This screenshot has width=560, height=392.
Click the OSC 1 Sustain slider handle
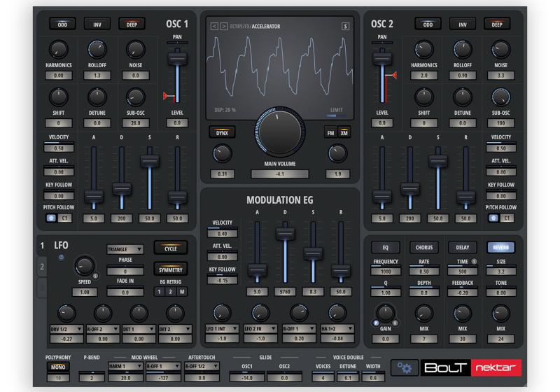pyautogui.click(x=150, y=160)
